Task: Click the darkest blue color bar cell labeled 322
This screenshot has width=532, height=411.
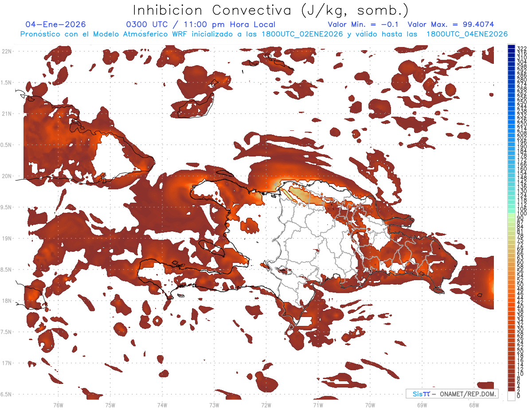Action: point(512,47)
